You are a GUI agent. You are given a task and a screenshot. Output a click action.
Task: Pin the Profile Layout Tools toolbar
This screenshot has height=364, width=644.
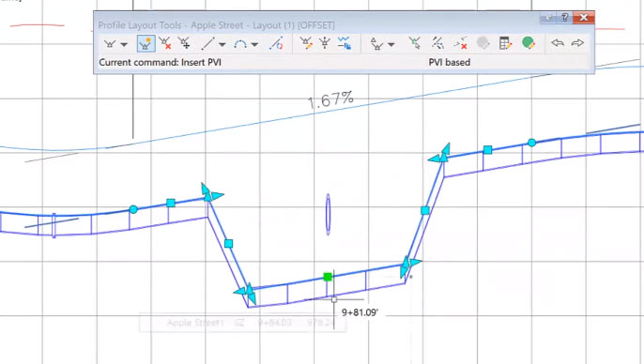click(x=548, y=18)
